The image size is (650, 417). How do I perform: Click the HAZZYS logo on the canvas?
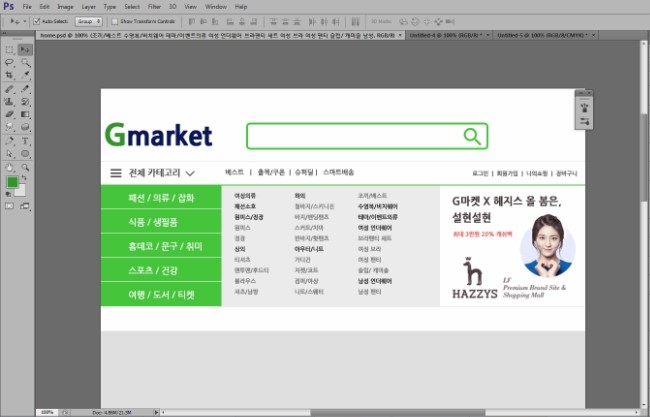click(x=474, y=278)
